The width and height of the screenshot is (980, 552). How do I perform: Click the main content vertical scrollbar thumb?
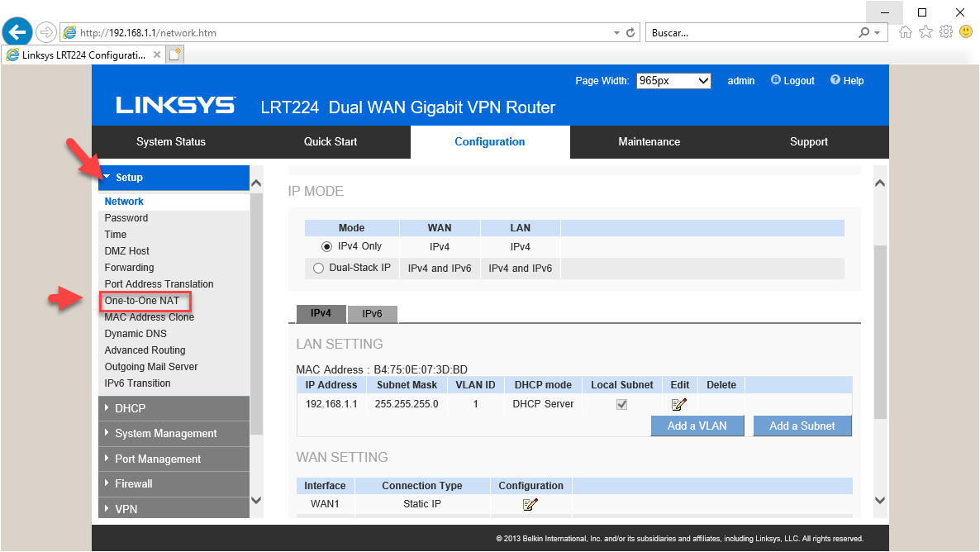(879, 331)
